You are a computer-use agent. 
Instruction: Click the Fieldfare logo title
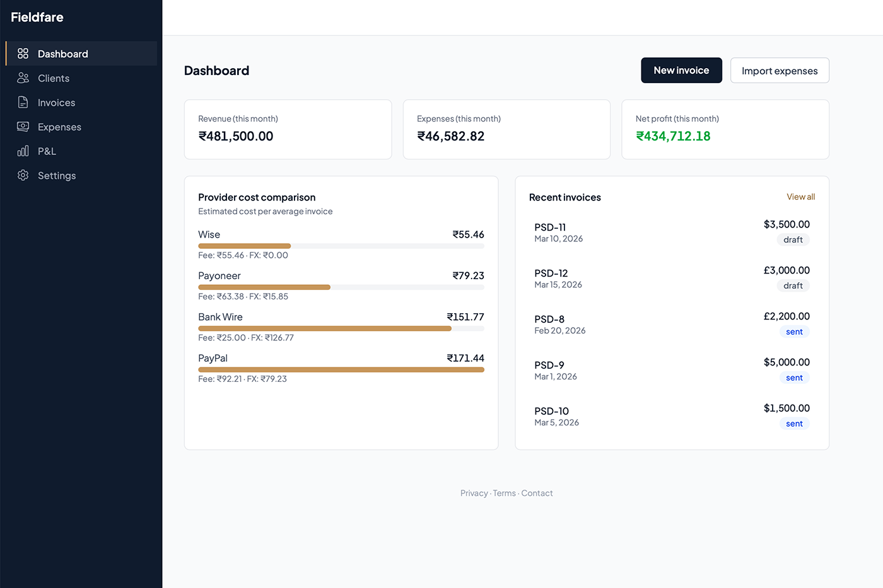point(37,17)
